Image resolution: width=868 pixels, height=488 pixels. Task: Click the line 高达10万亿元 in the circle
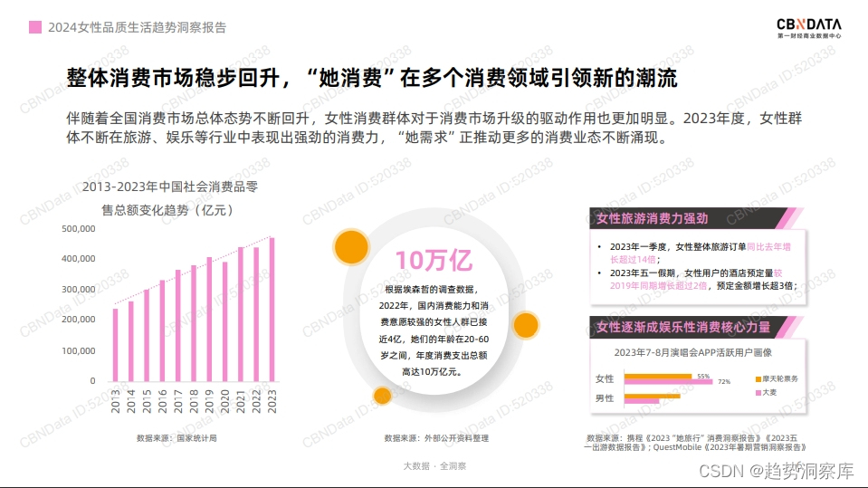click(433, 372)
